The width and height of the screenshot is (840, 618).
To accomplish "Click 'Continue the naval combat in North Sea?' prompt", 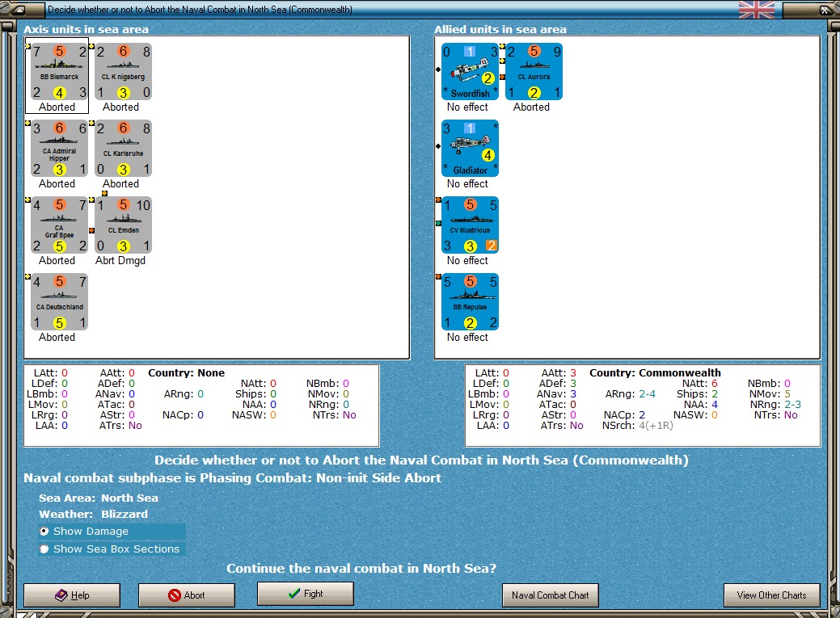I will tap(361, 568).
